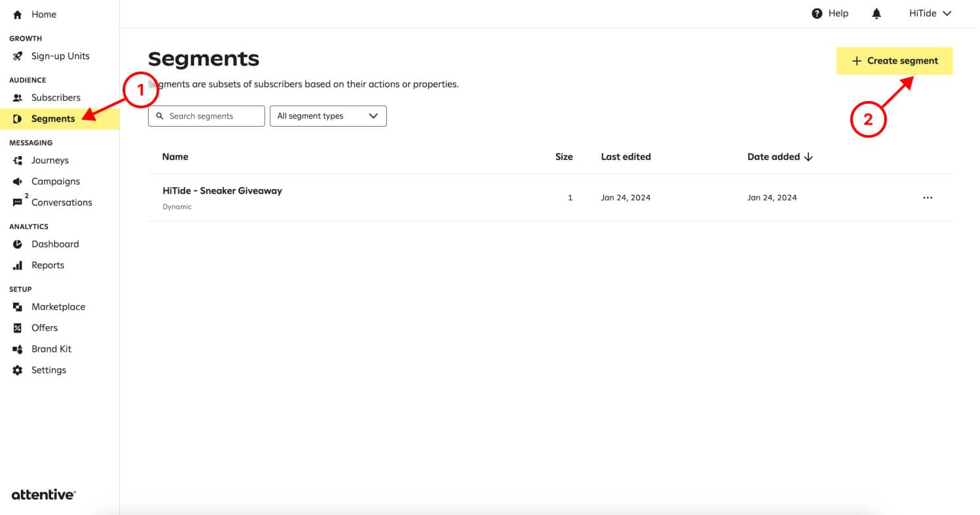Open the HiTide account dropdown
Image resolution: width=980 pixels, height=515 pixels.
tap(930, 14)
